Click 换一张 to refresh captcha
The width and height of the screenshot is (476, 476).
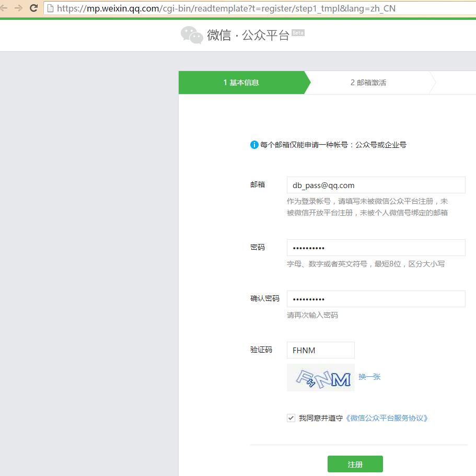coord(369,377)
